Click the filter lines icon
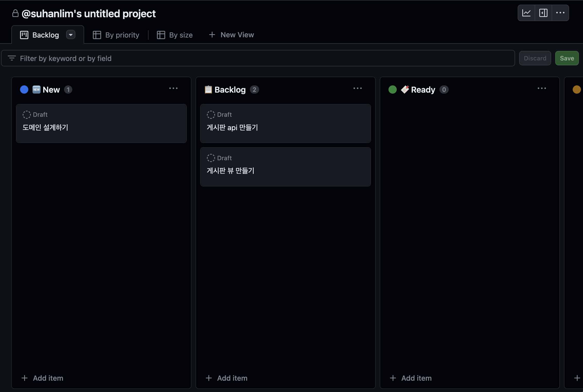 (12, 58)
